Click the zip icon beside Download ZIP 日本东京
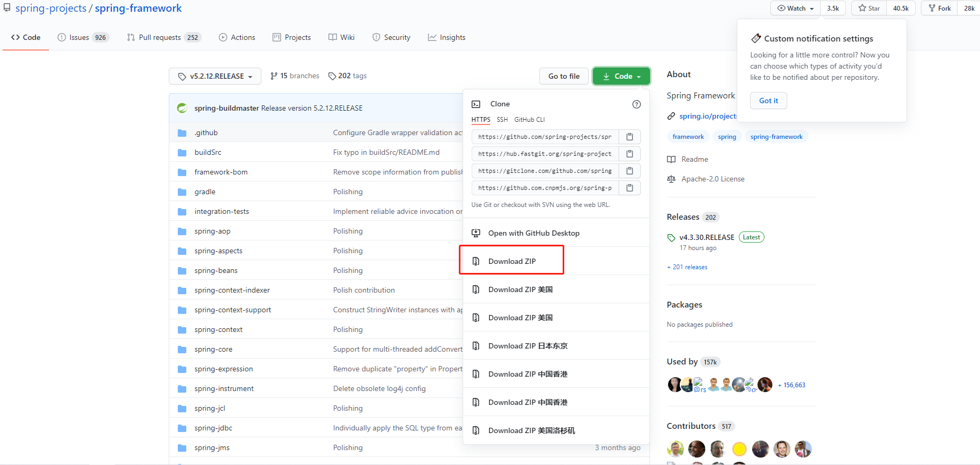980x465 pixels. (x=476, y=346)
